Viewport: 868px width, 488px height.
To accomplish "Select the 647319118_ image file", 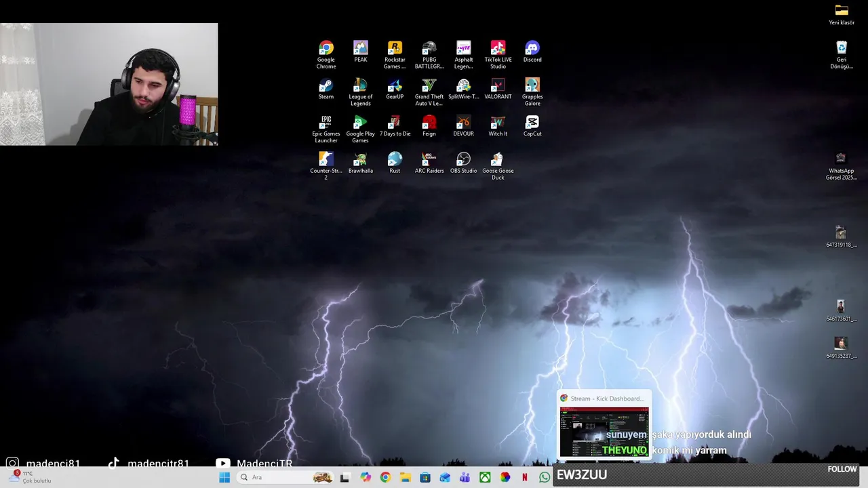I will (x=841, y=237).
